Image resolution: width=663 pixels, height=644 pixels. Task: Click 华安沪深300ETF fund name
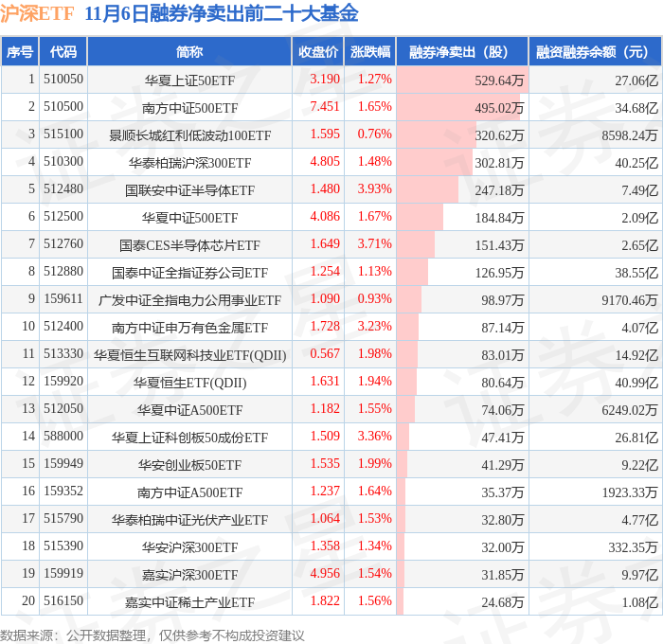(189, 547)
